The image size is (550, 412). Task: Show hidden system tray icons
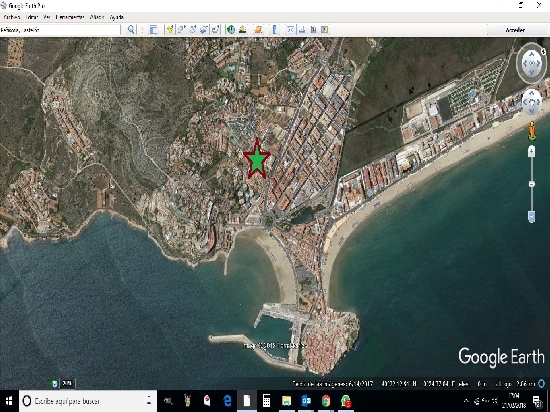(467, 401)
